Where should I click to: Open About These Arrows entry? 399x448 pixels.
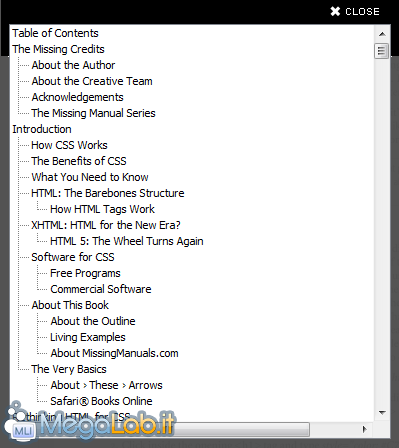(x=106, y=385)
